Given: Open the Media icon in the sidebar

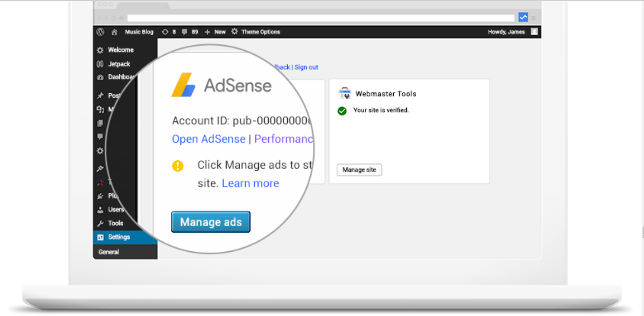Looking at the screenshot, I should click(x=100, y=109).
